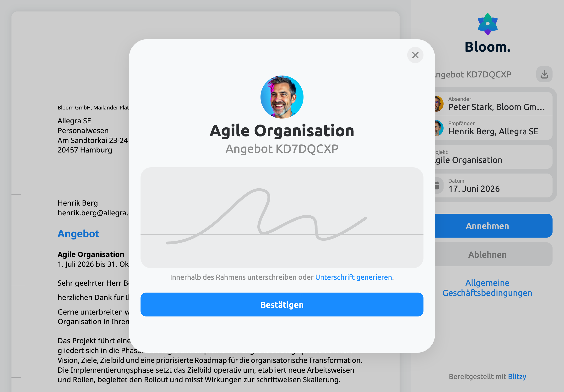This screenshot has width=564, height=392.
Task: Click the Henrik Berg avatar in sidebar
Action: (439, 128)
